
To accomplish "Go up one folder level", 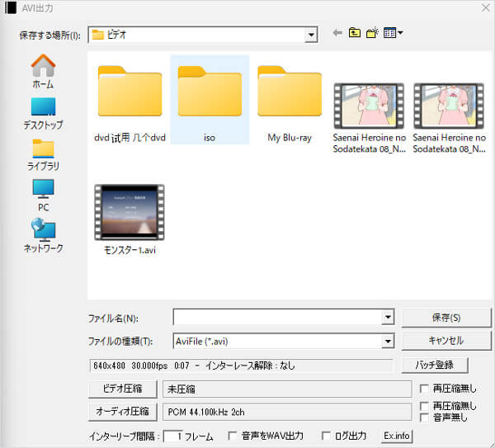I will 355,33.
